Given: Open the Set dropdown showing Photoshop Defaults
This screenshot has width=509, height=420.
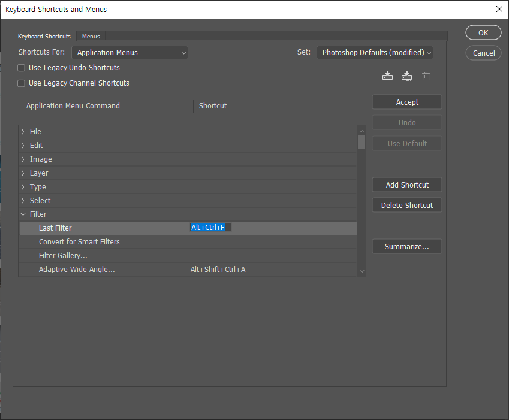Looking at the screenshot, I should 375,53.
